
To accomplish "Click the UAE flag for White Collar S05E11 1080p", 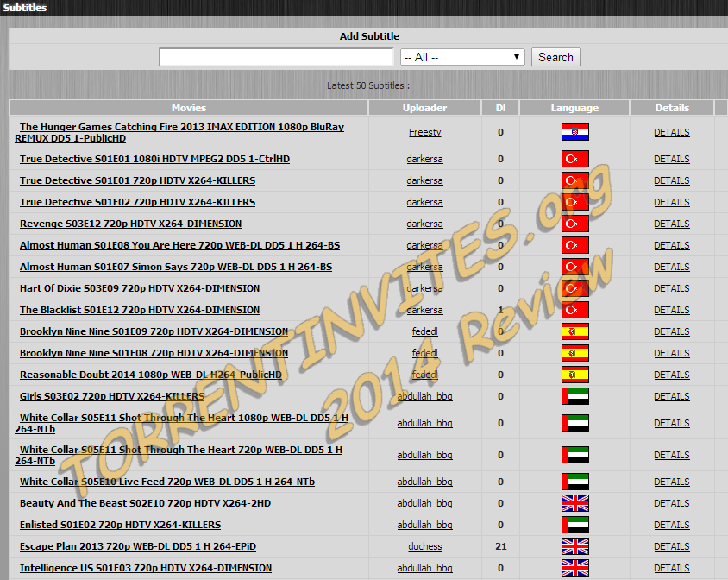I will (x=574, y=423).
